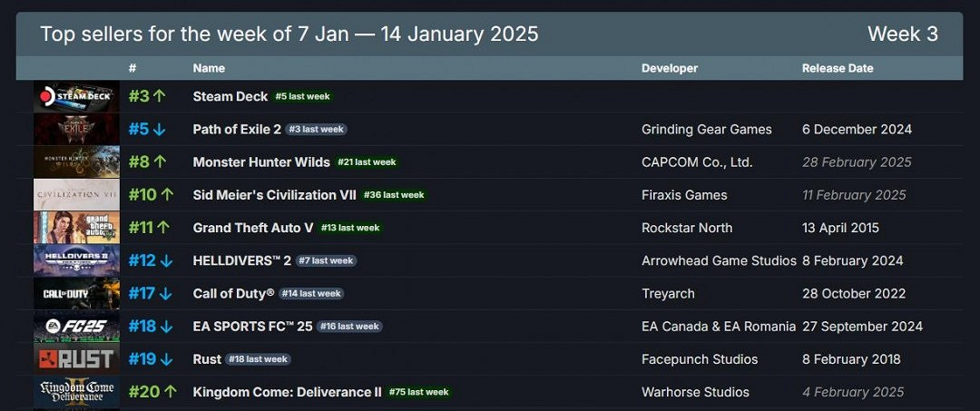Open the Grand Theft Auto V thumbnail
This screenshot has width=980, height=411.
pos(76,228)
